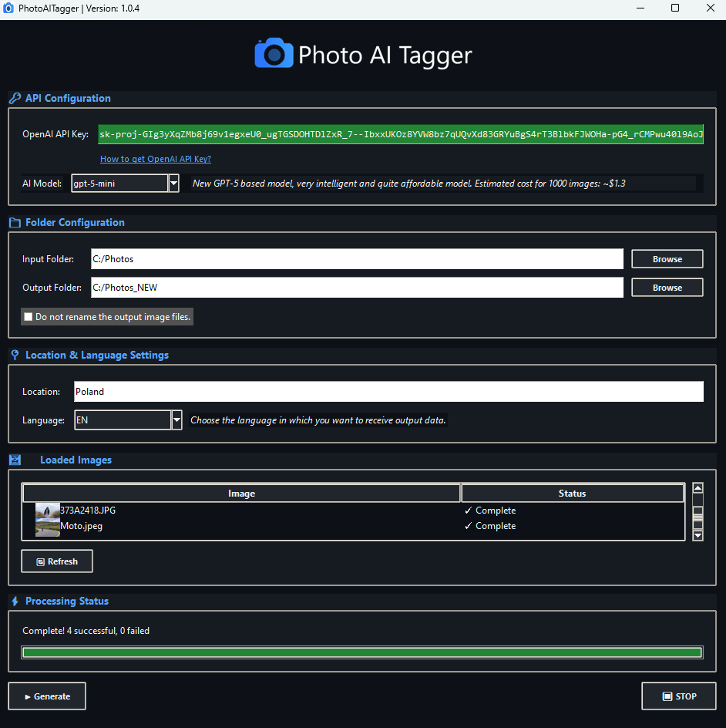726x728 pixels.
Task: Open the Language dropdown showing EN
Action: (x=175, y=420)
